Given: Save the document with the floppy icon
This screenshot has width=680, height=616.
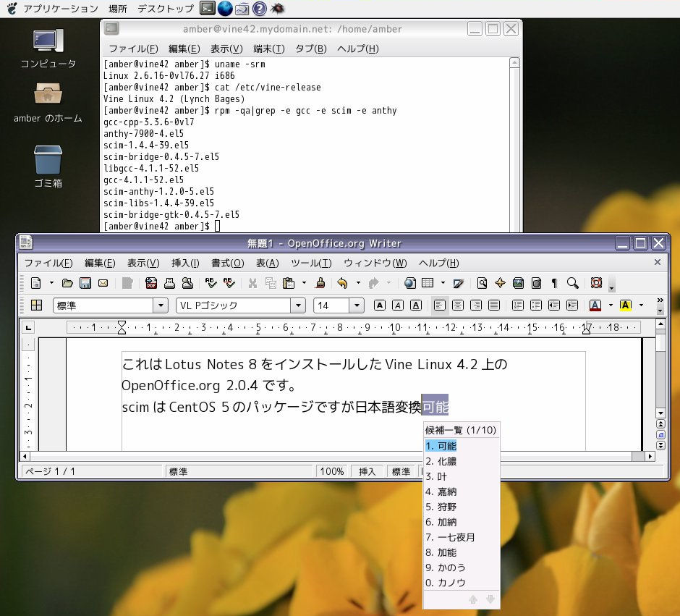Looking at the screenshot, I should 85,283.
